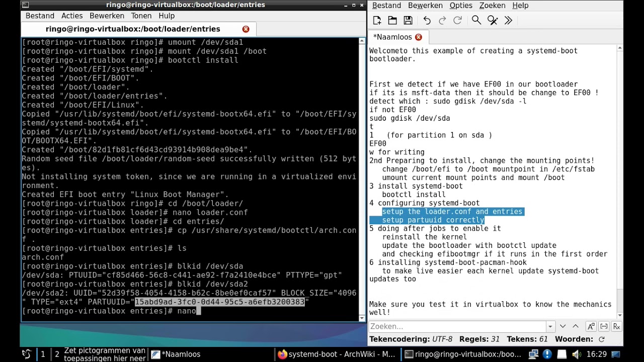Undo the last edit in the text editor
Screen dimensions: 644x362
pyautogui.click(x=427, y=20)
